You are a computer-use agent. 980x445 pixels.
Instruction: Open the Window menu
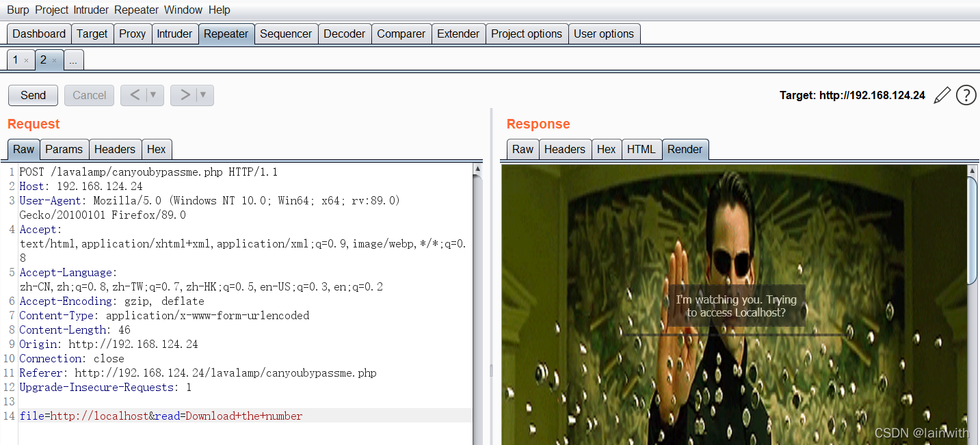click(183, 10)
